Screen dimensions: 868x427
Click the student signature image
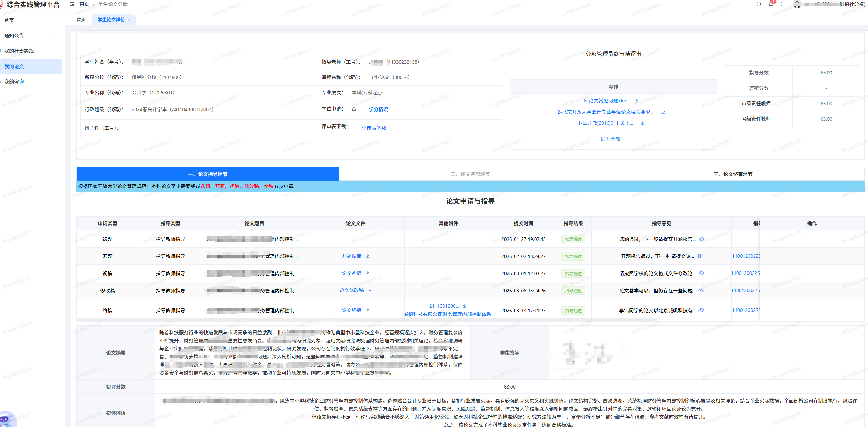pyautogui.click(x=588, y=353)
